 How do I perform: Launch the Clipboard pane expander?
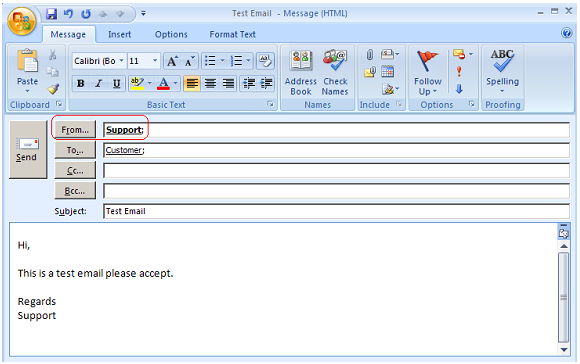point(59,104)
